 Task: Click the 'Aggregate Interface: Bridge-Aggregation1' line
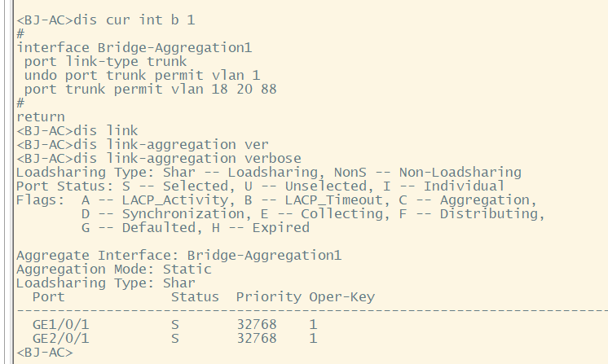click(x=178, y=255)
